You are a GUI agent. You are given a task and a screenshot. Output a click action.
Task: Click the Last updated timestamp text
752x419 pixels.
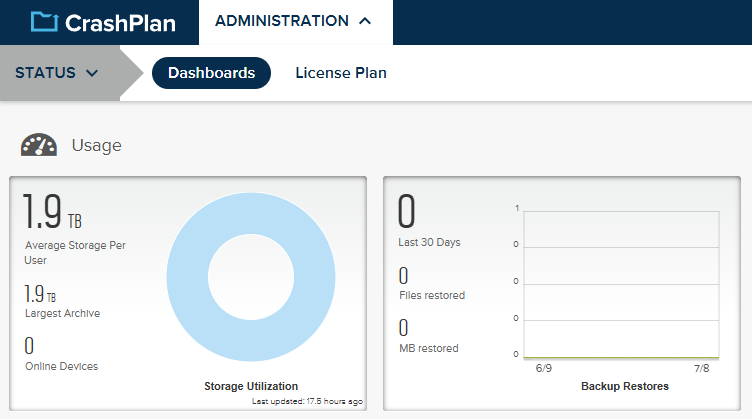(309, 401)
